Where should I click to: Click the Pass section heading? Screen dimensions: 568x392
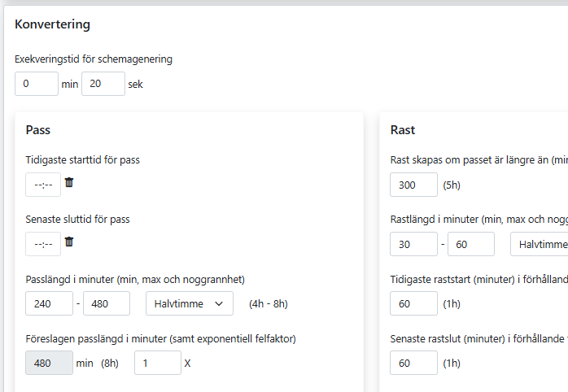[38, 130]
